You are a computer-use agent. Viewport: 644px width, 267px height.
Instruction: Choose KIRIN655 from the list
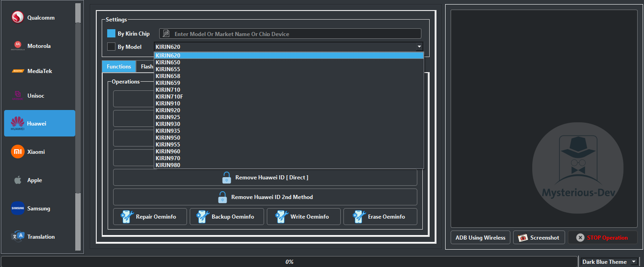[x=289, y=69]
